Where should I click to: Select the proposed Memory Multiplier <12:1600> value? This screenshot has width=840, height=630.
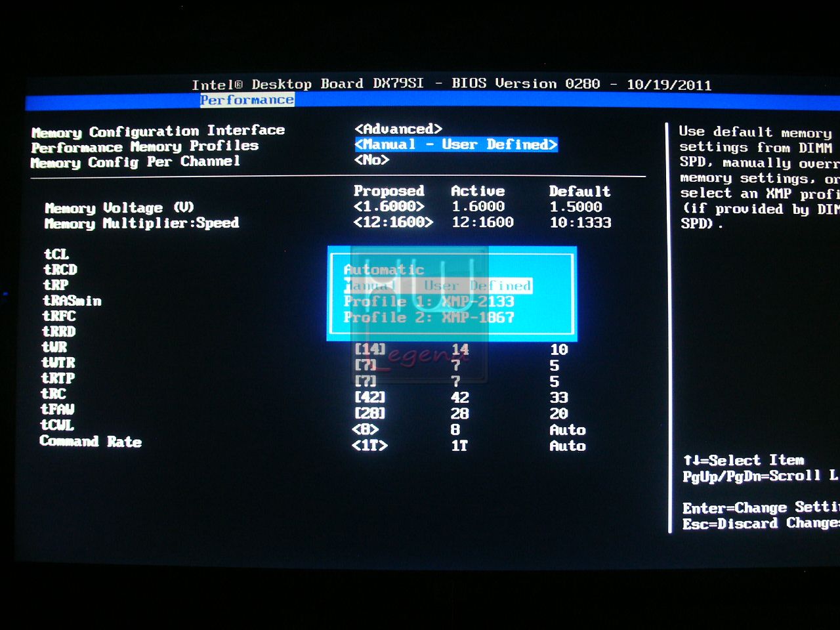point(393,222)
